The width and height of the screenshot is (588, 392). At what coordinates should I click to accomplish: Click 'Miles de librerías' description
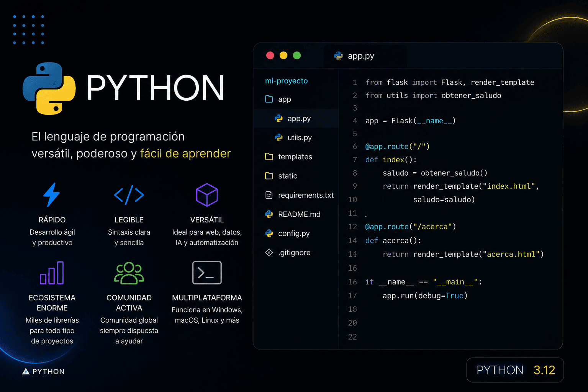tap(52, 331)
